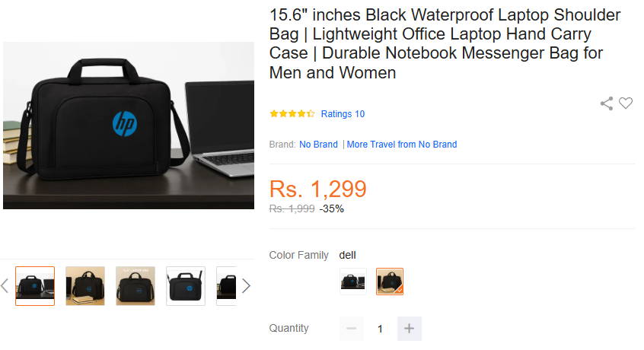The image size is (644, 350).
Task: Select the first HP color variant swatch
Action: pyautogui.click(x=352, y=281)
